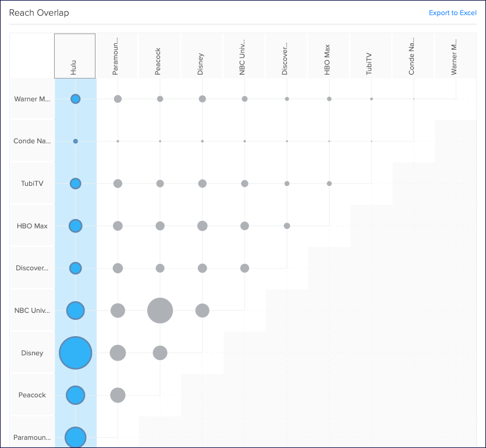Screen dimensions: 486x448
Task: Select the NBC Univ... bubble in HBO Max row
Action: click(244, 226)
